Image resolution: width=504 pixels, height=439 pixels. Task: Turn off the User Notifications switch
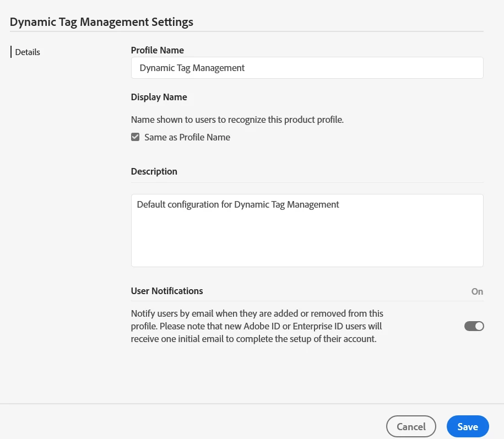474,326
